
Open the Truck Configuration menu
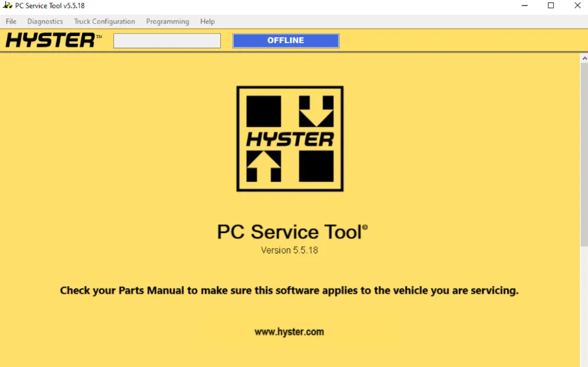point(104,22)
